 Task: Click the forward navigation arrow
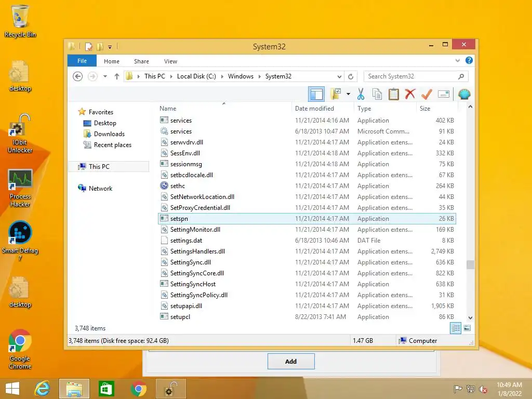coord(92,76)
